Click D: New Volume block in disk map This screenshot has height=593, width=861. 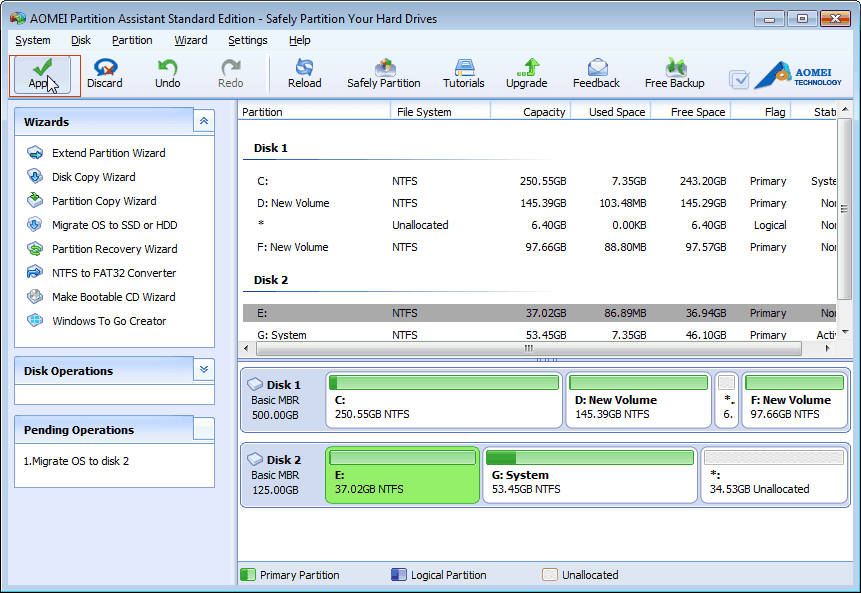pyautogui.click(x=639, y=400)
